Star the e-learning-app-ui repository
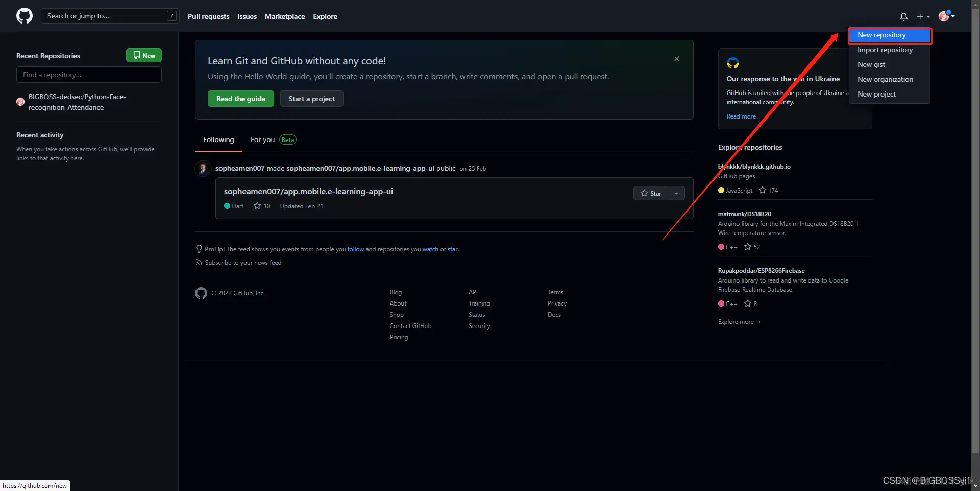 [651, 193]
